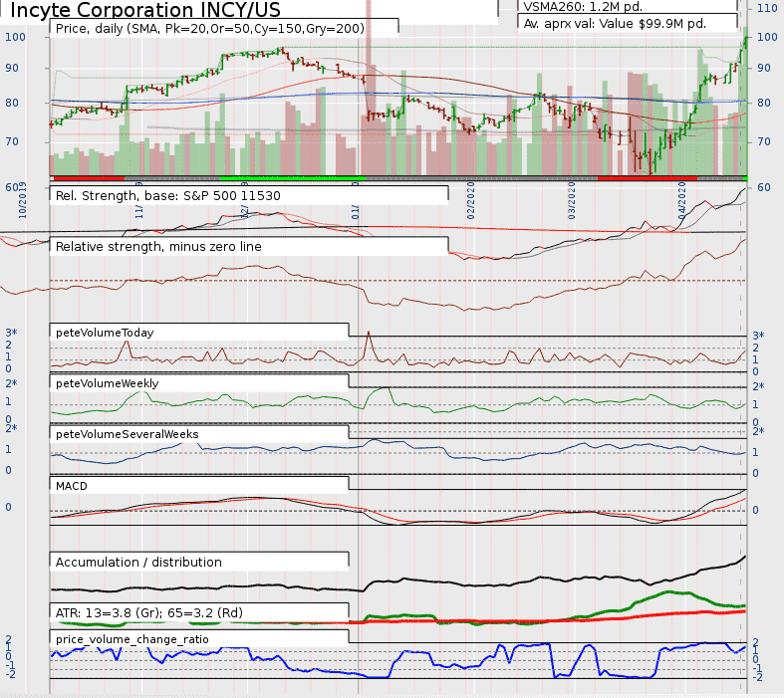
Task: Select the 'MACD' panel label
Action: [x=72, y=486]
